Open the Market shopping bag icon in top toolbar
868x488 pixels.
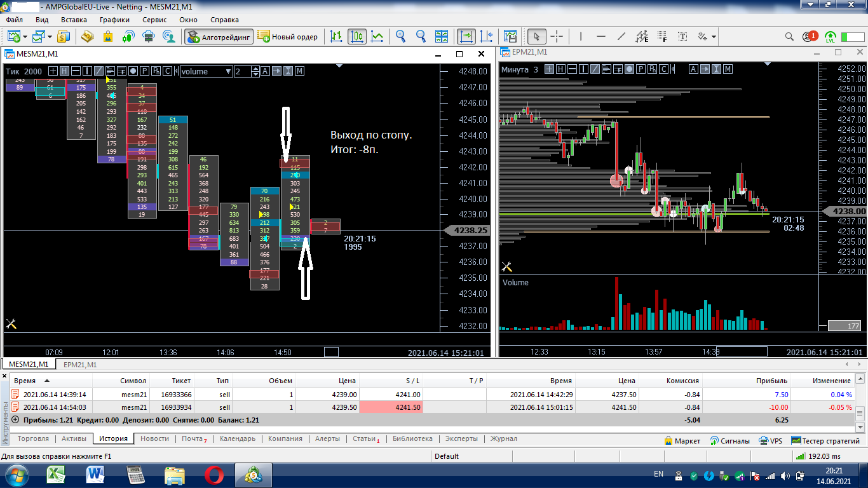point(108,36)
